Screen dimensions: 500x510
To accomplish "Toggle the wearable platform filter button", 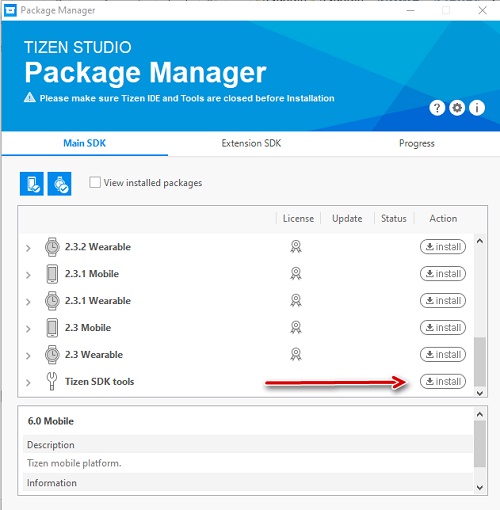I will pyautogui.click(x=59, y=184).
